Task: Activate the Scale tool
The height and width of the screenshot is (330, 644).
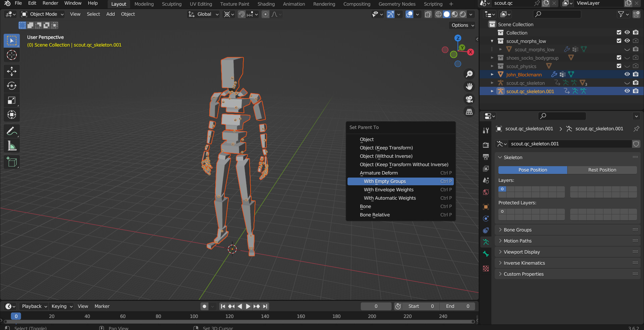Action: (12, 100)
